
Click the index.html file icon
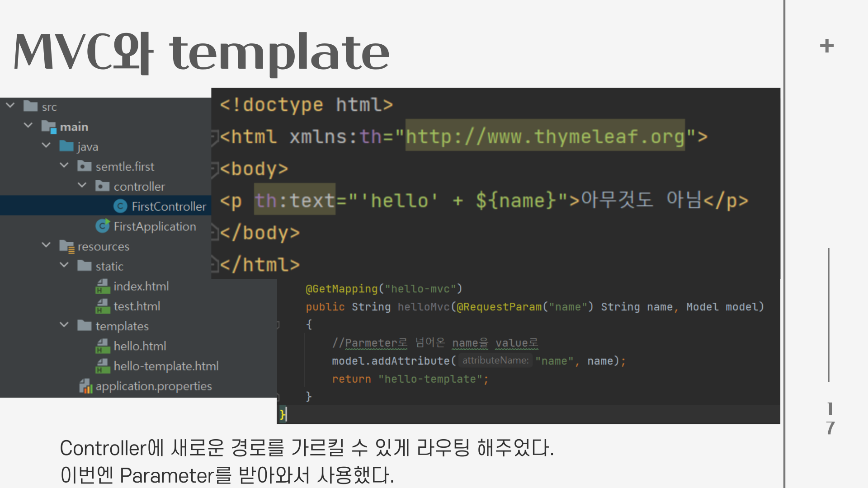coord(103,286)
